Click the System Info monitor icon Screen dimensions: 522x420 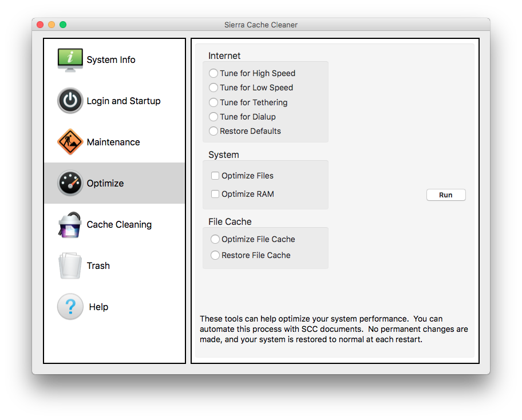click(70, 60)
